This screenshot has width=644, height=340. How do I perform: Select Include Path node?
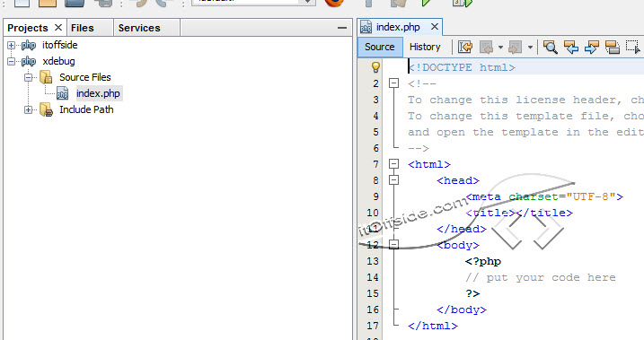click(86, 109)
